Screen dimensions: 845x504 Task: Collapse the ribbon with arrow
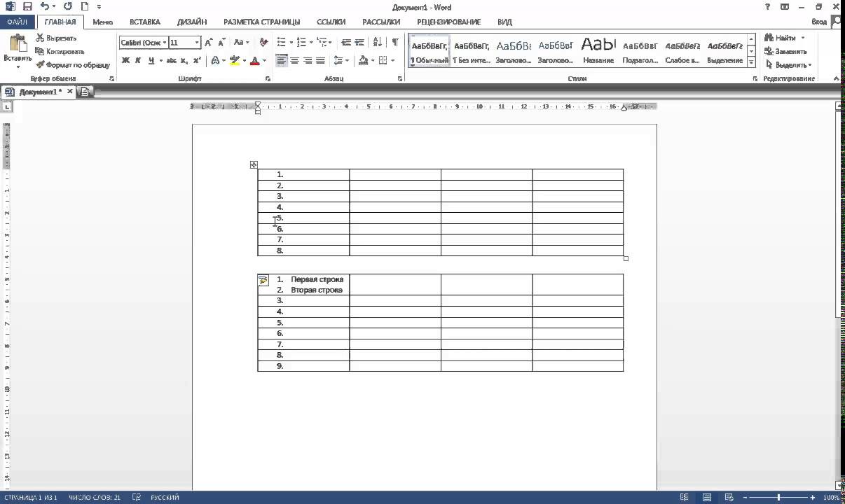(837, 79)
